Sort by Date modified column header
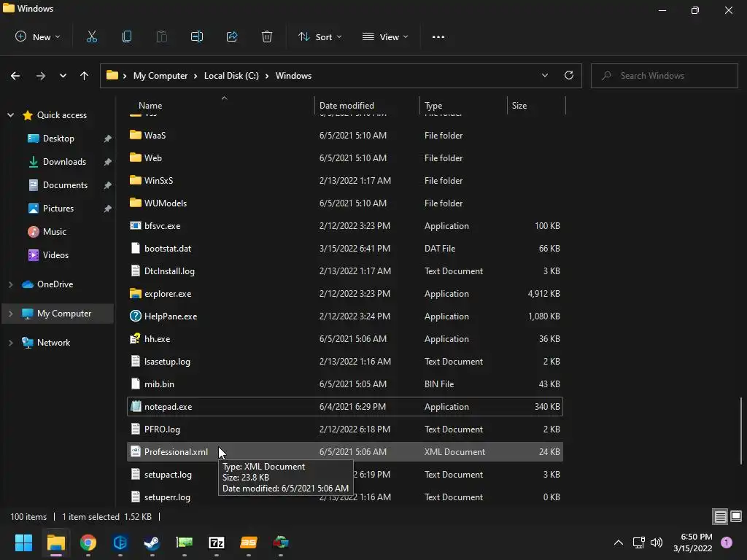The width and height of the screenshot is (747, 560). (368, 105)
